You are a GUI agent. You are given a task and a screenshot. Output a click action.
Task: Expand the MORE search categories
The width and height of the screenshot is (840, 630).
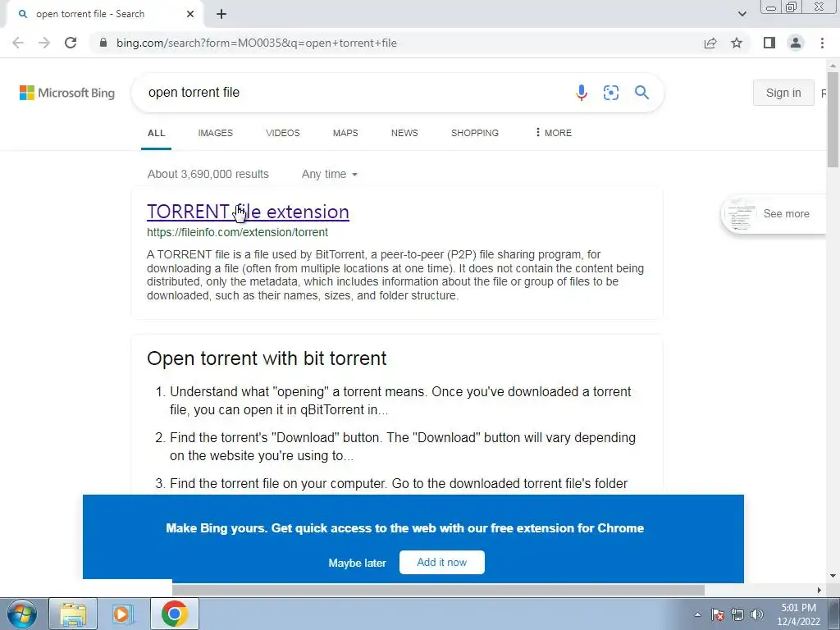tap(554, 133)
